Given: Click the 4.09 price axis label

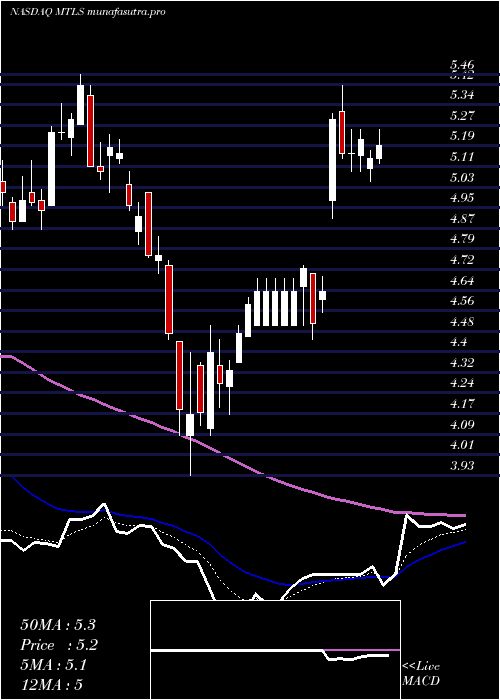Looking at the screenshot, I should click(x=462, y=424).
